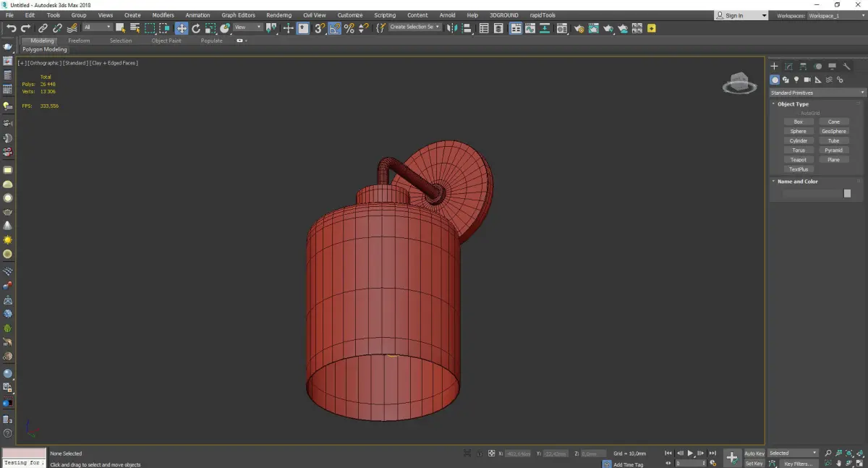868x468 pixels.
Task: Click the Cylinder primitive button
Action: point(799,141)
